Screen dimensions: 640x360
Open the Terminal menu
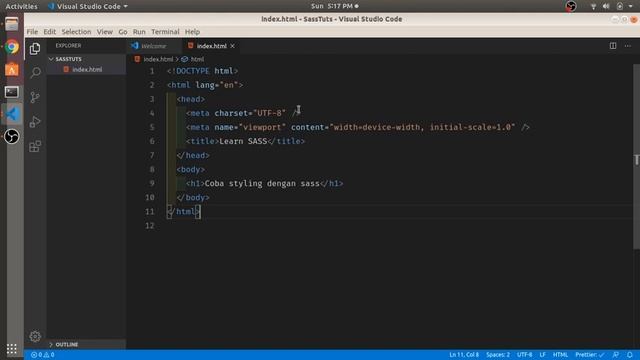[x=165, y=32]
